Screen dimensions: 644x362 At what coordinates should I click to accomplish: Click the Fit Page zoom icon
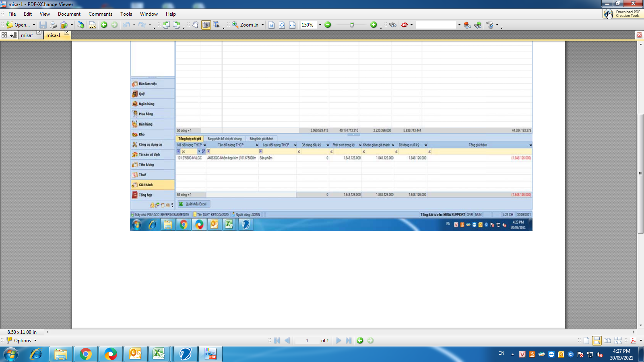click(282, 25)
